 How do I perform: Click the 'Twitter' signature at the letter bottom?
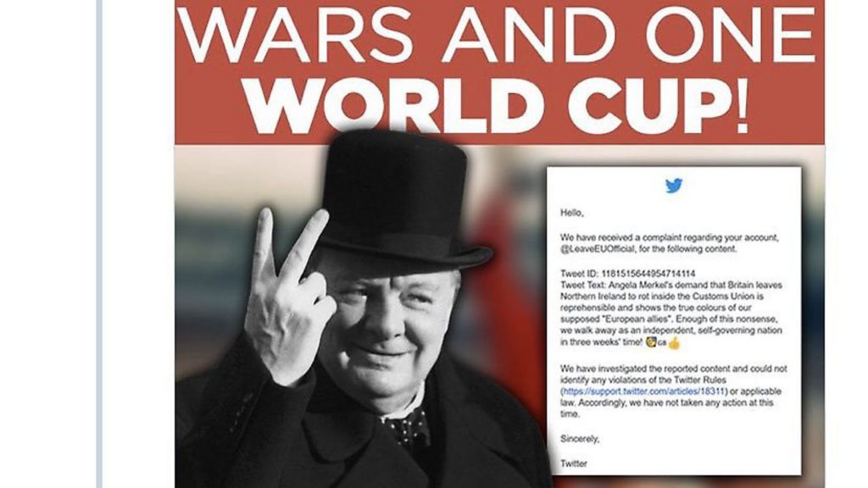[x=574, y=463]
